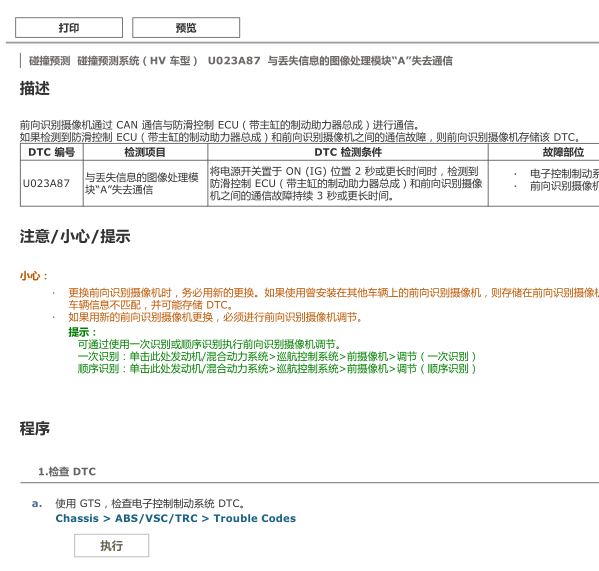The width and height of the screenshot is (599, 571).
Task: Click the 1.检查 DTC step title
Action: click(x=67, y=472)
